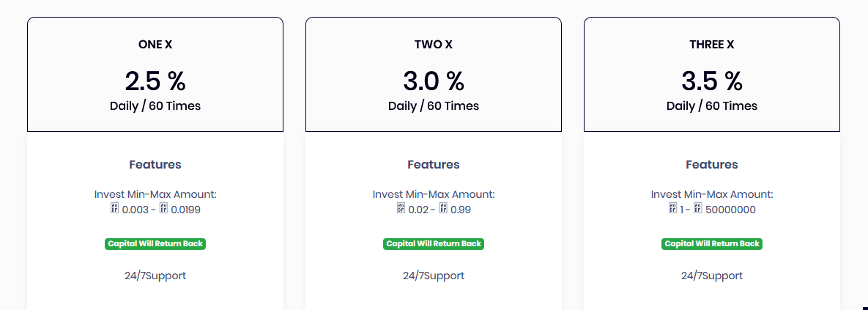Click the 3.5 % daily rate
868x310 pixels.
(x=712, y=79)
